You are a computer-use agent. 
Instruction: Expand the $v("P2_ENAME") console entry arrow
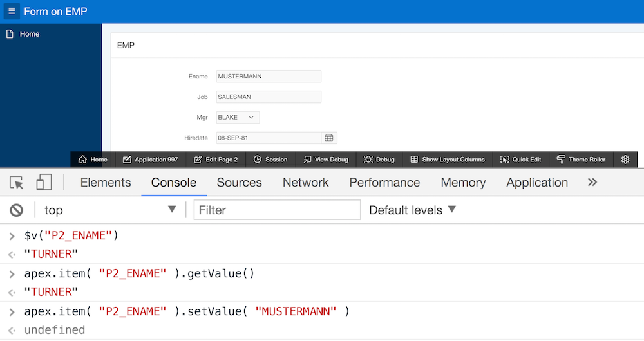(12, 236)
